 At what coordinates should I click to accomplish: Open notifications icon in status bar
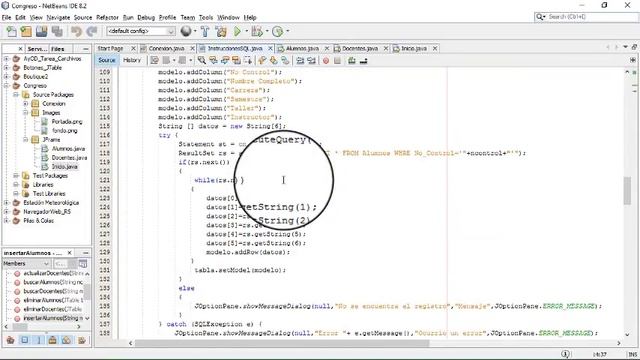(565, 354)
